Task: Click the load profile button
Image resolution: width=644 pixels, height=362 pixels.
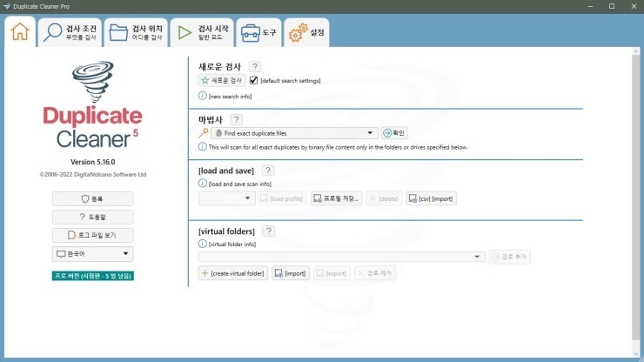Action: coord(282,198)
